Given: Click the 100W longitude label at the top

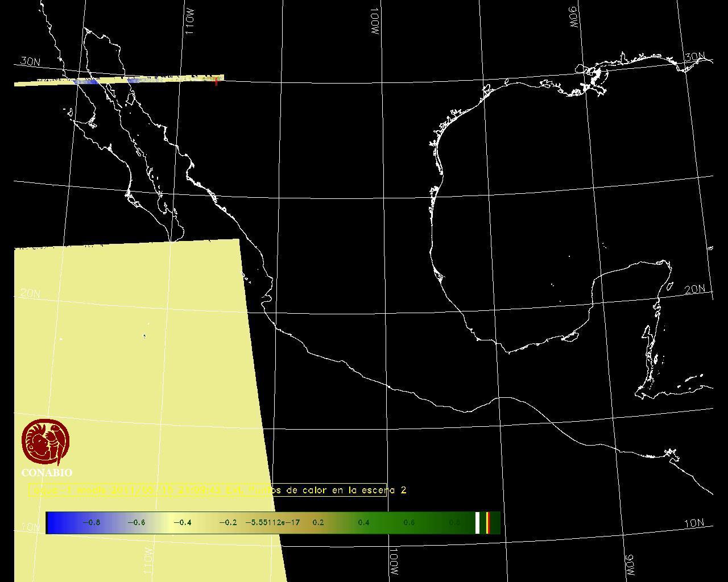Looking at the screenshot, I should pyautogui.click(x=374, y=22).
